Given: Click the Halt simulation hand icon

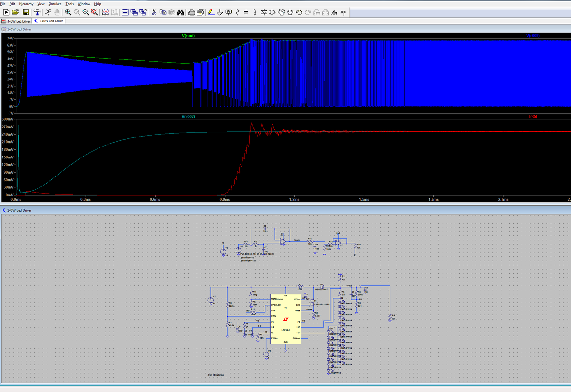Looking at the screenshot, I should coord(58,12).
